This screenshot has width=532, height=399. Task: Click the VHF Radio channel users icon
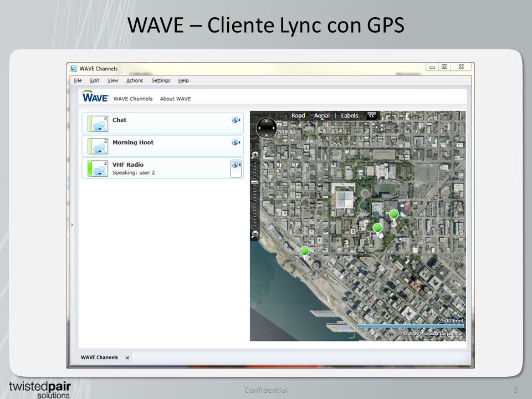(98, 168)
